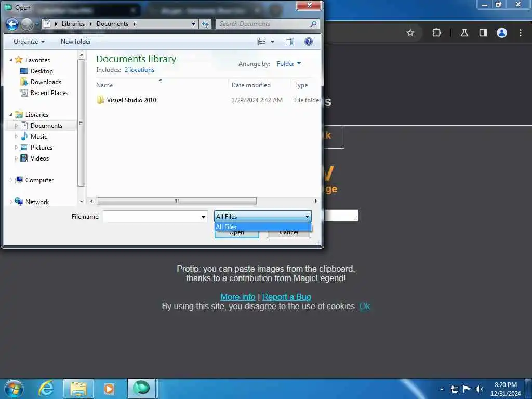
Task: Click Action Center flag icon in tray
Action: [467, 389]
